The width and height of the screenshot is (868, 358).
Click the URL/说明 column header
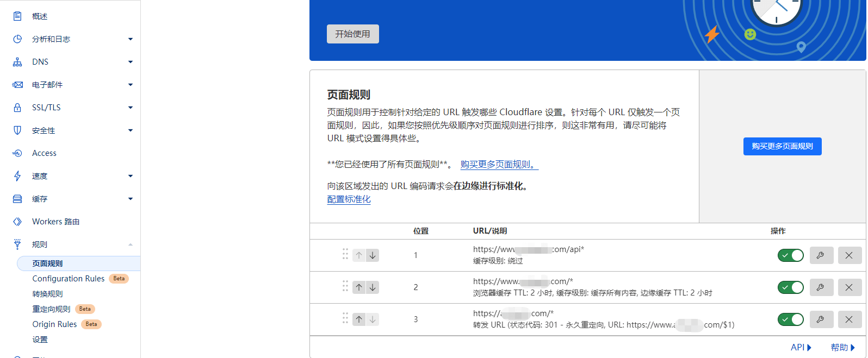click(490, 231)
